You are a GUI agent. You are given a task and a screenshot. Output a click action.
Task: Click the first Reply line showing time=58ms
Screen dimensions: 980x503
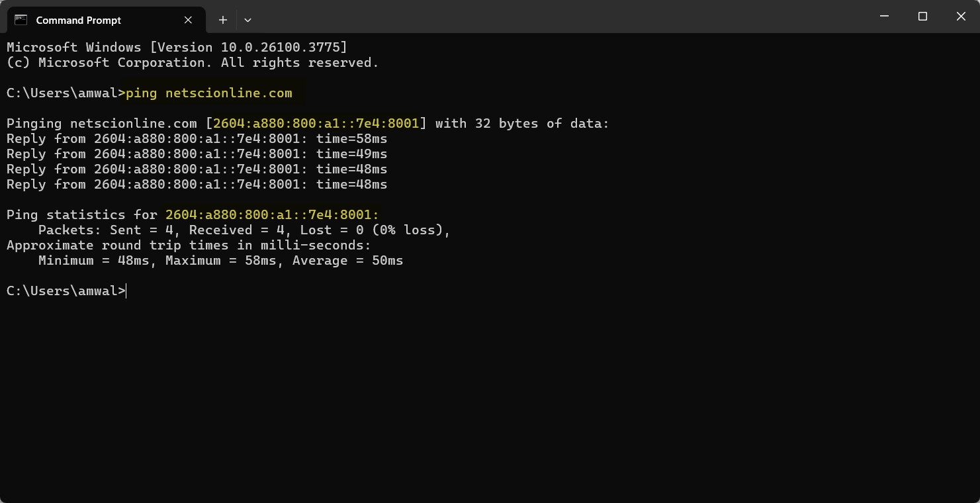pos(197,138)
